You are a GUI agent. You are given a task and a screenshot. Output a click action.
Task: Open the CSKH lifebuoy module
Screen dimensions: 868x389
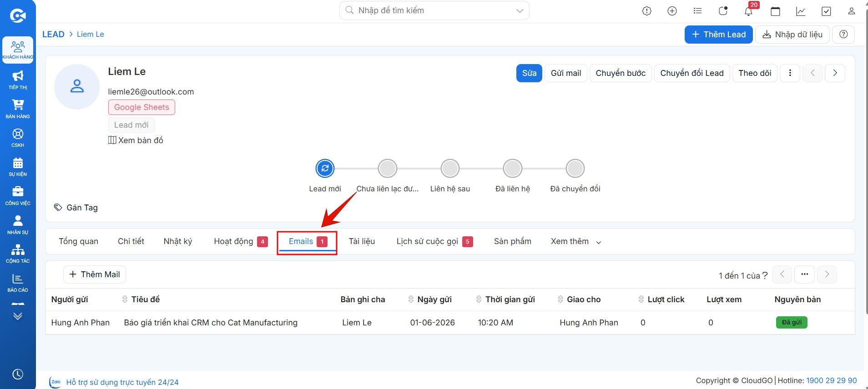click(x=18, y=138)
